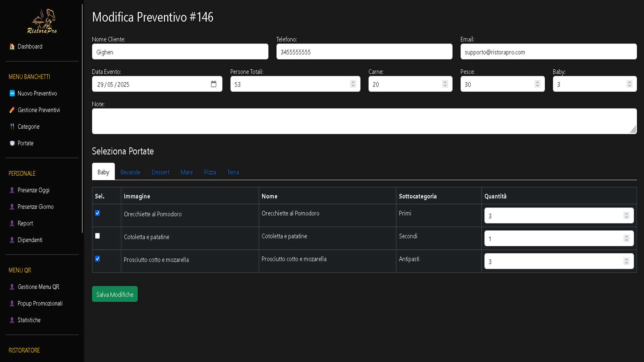644x362 pixels.
Task: Select Orecchiette al Pomodoro checkbox
Action: 97,213
